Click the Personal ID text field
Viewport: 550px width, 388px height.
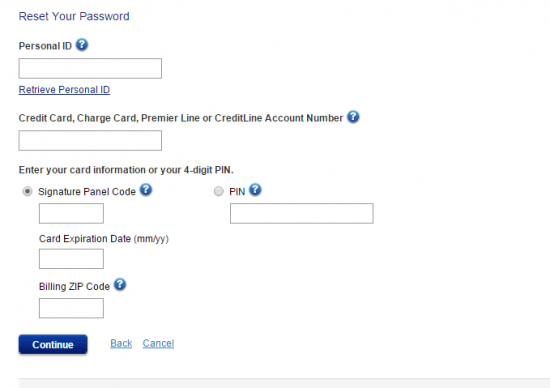(90, 68)
